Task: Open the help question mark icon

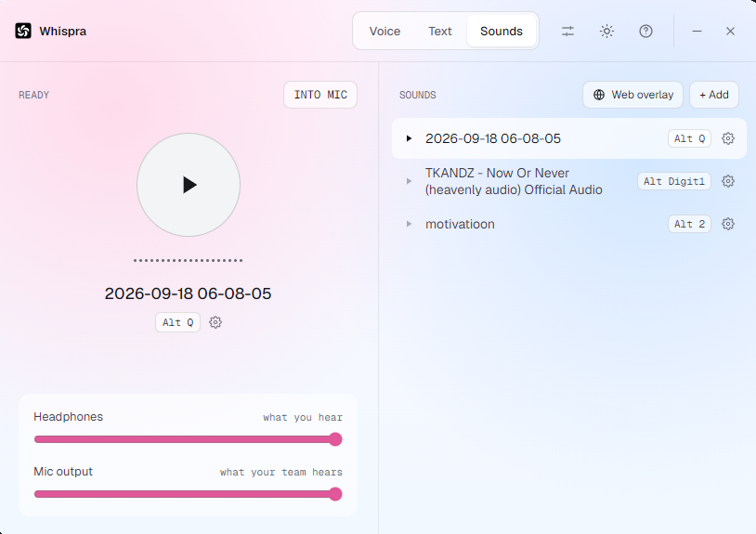Action: [x=645, y=32]
